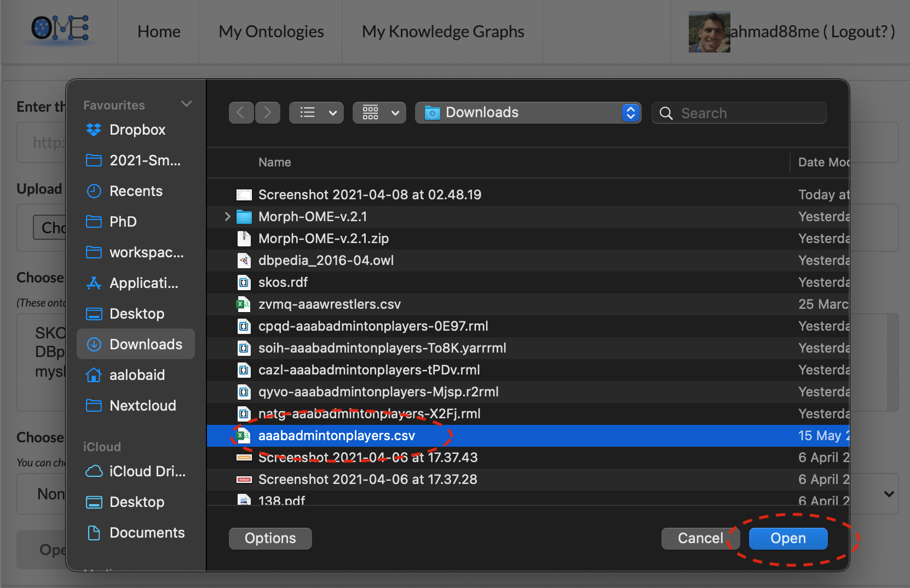910x588 pixels.
Task: Open iCloud Drive in the sidebar
Action: click(147, 471)
